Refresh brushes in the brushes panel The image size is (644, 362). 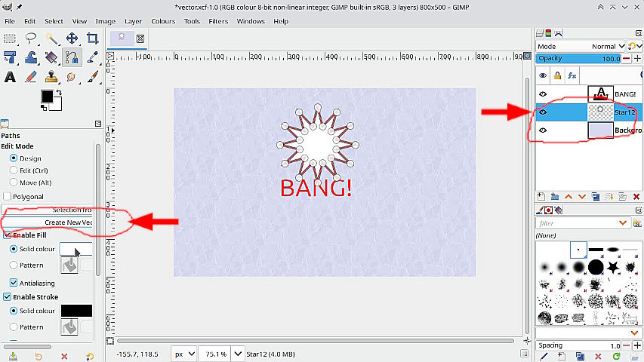pyautogui.click(x=616, y=356)
